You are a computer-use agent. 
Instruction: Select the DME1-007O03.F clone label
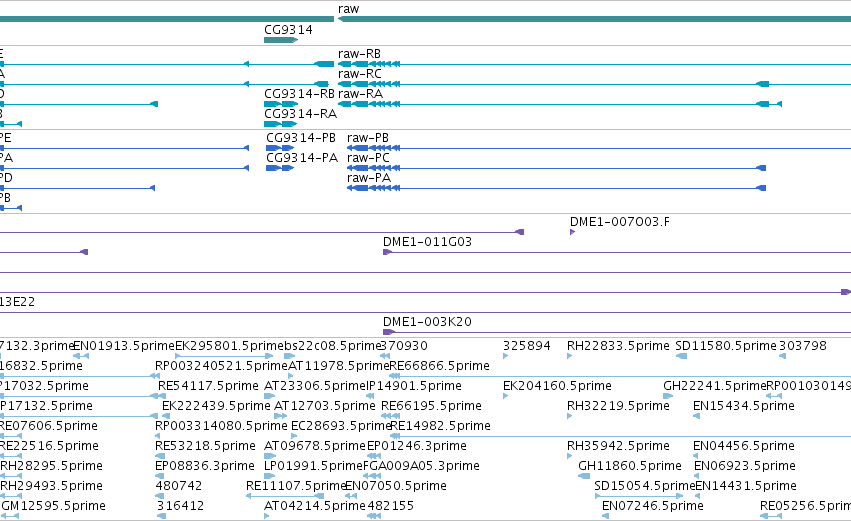[620, 222]
